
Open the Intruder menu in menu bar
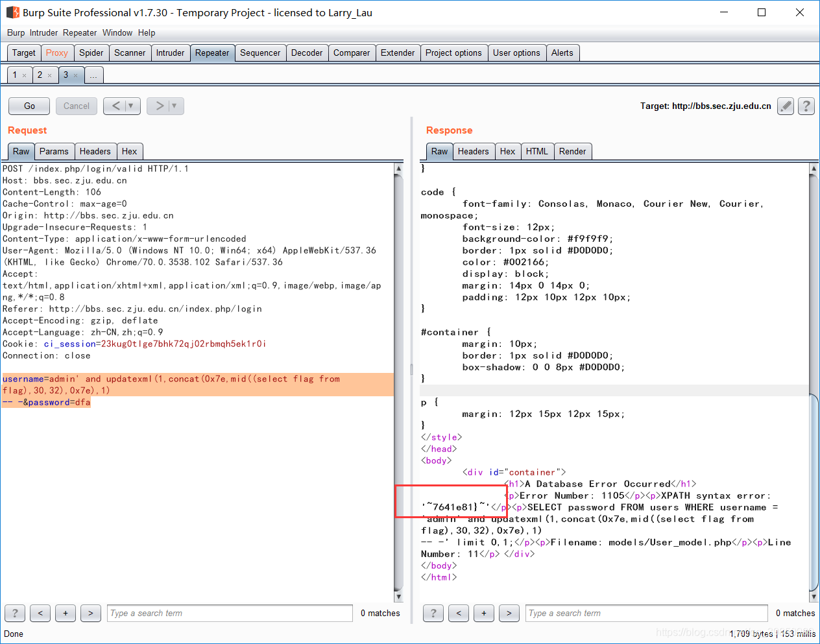tap(43, 32)
